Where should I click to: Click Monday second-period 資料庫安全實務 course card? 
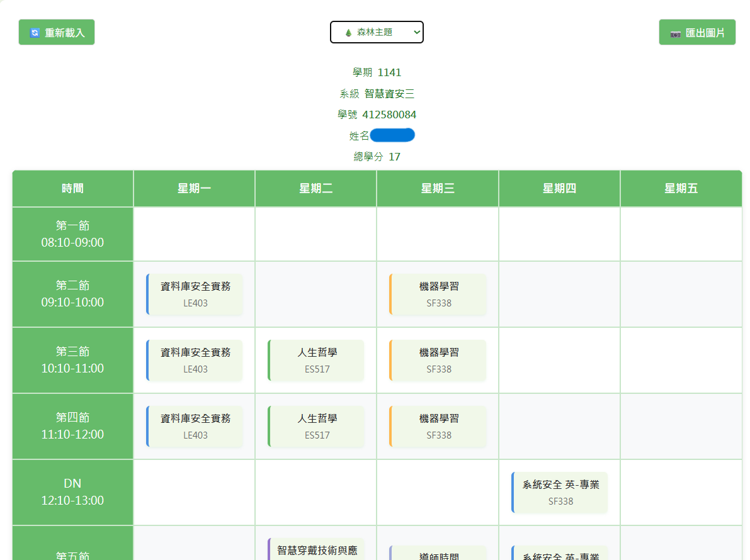195,294
